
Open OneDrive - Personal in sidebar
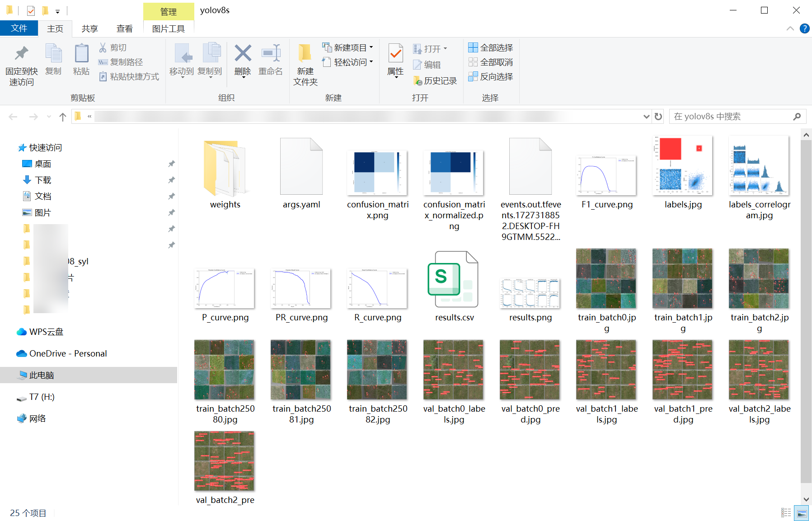point(68,353)
